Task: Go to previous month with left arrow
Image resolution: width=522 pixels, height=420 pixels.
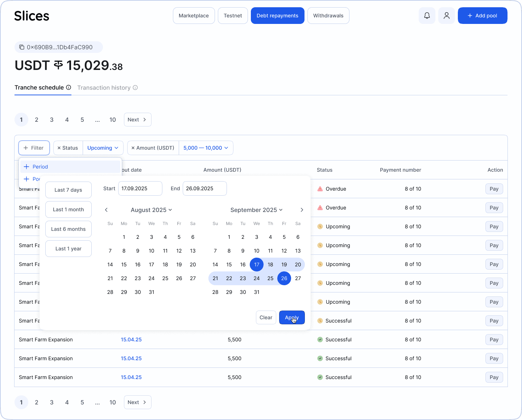Action: click(x=106, y=210)
